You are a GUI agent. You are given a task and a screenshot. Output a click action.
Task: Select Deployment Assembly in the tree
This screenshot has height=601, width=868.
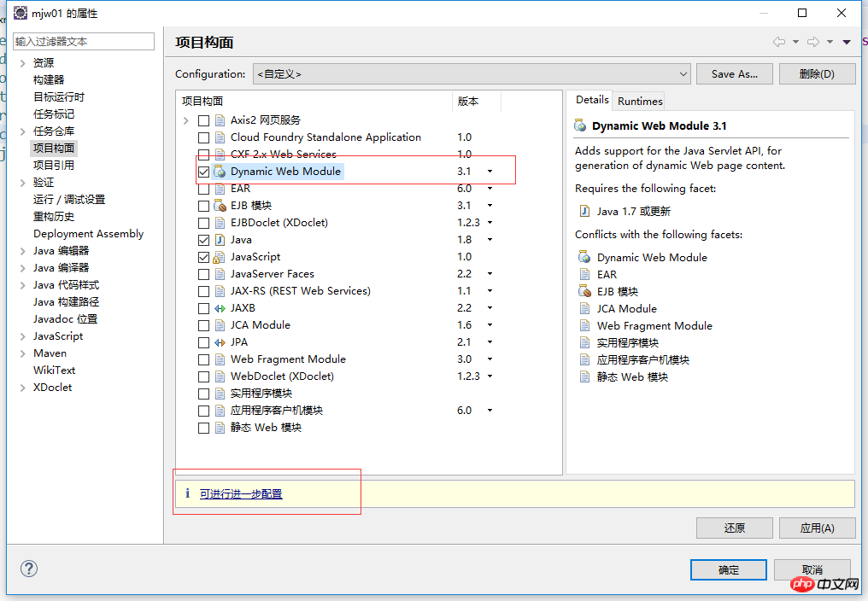click(89, 234)
